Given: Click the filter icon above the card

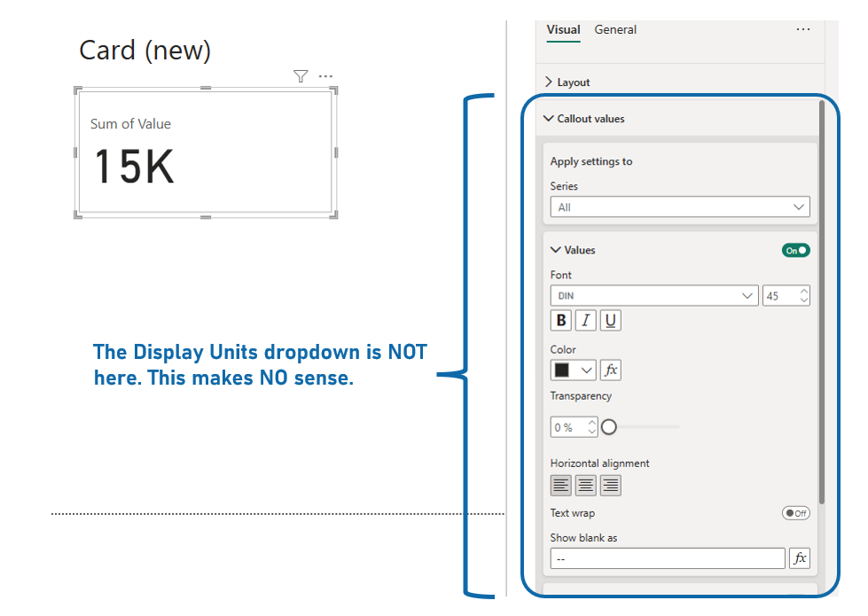Looking at the screenshot, I should point(301,77).
